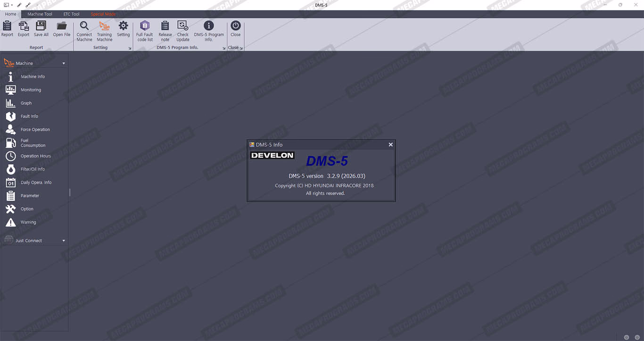The width and height of the screenshot is (644, 341).
Task: Select Fault Info in the sidebar
Action: 29,116
